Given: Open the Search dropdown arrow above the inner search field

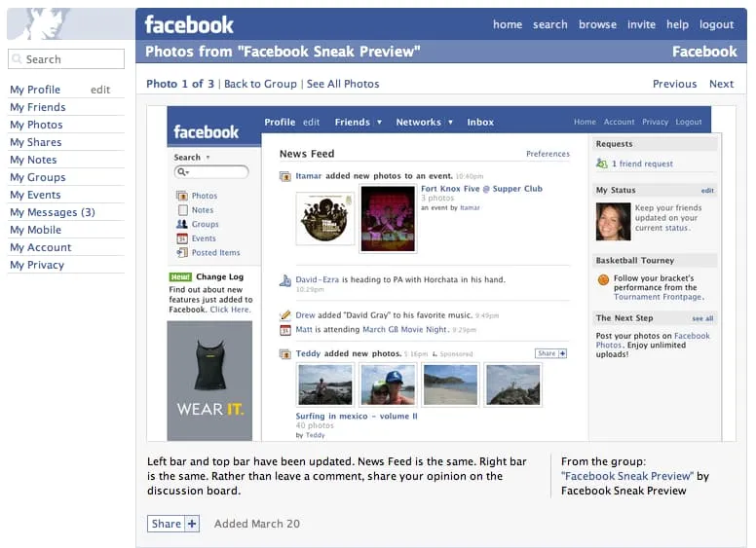Looking at the screenshot, I should (208, 158).
